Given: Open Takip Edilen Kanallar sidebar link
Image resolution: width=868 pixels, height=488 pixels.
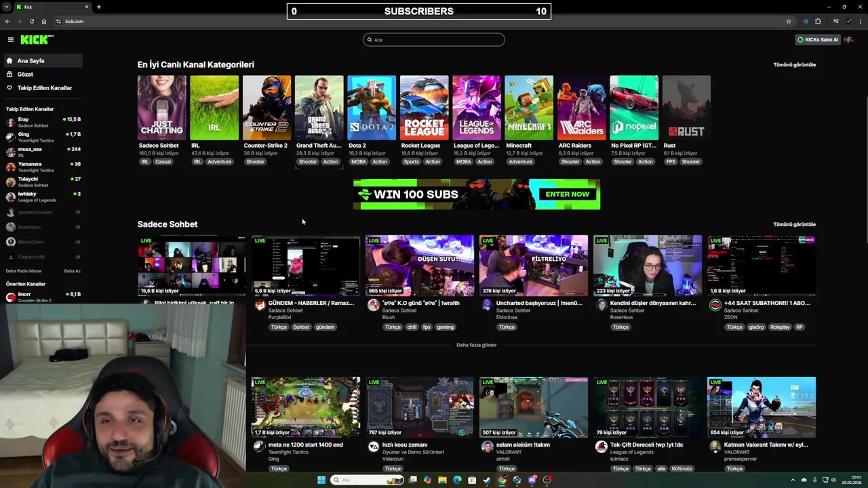Looking at the screenshot, I should [x=42, y=88].
